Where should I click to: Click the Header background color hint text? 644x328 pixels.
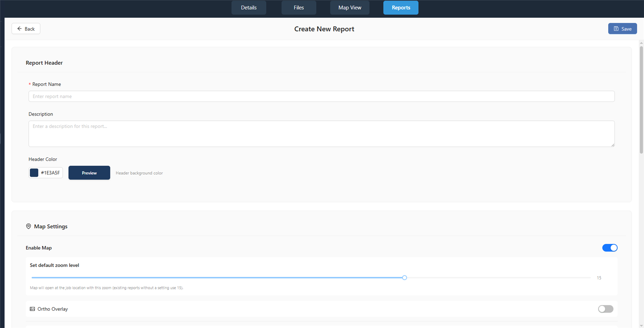[x=139, y=173]
